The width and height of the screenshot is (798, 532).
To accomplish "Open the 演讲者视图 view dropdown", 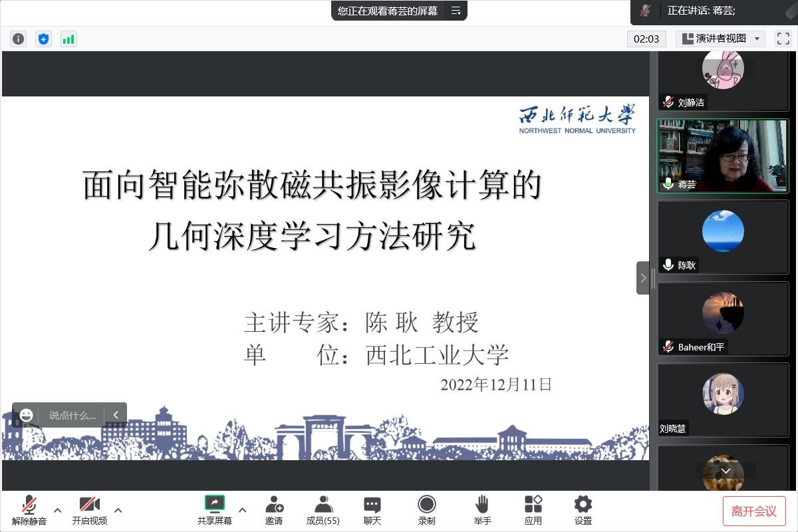I will coord(720,39).
